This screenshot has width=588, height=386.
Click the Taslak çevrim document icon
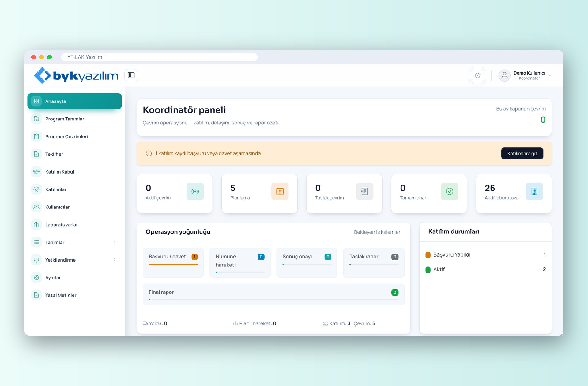[x=365, y=191]
